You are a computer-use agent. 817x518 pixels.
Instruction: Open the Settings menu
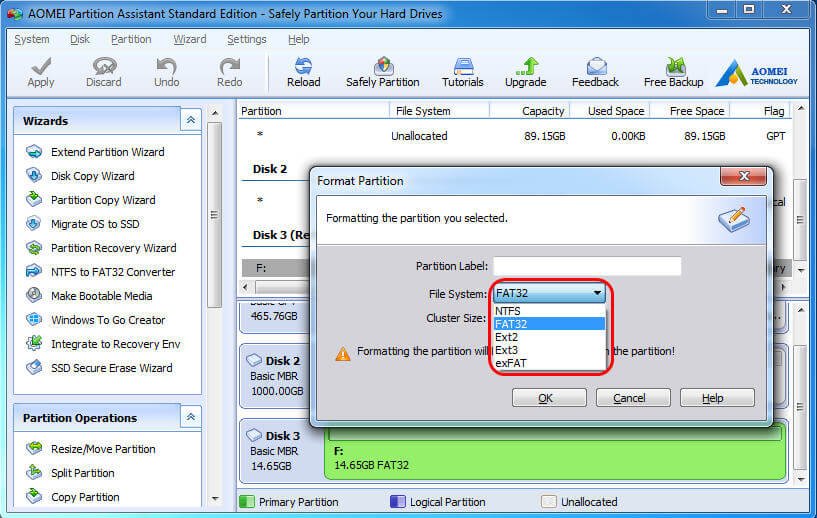[246, 39]
